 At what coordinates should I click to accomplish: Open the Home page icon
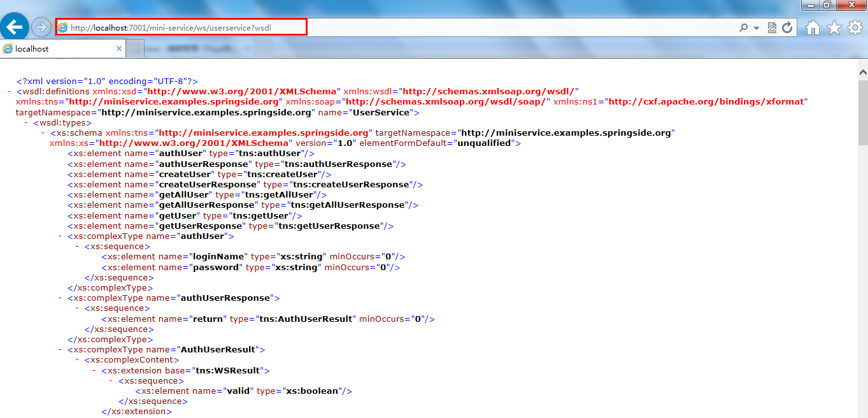click(x=813, y=27)
